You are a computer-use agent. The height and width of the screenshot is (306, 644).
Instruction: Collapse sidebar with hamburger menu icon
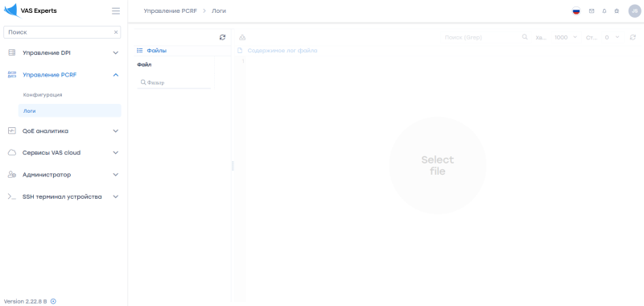coord(116,11)
